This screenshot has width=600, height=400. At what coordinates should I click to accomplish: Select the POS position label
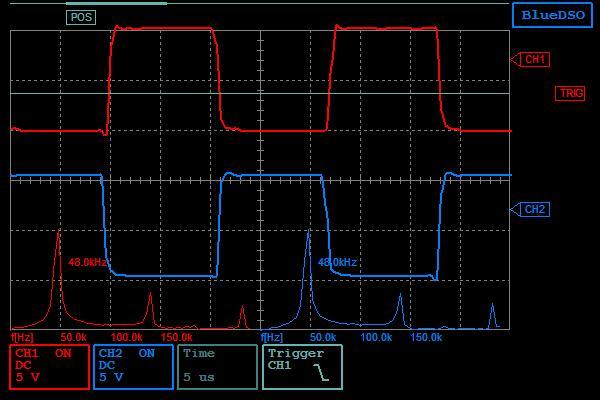(81, 17)
